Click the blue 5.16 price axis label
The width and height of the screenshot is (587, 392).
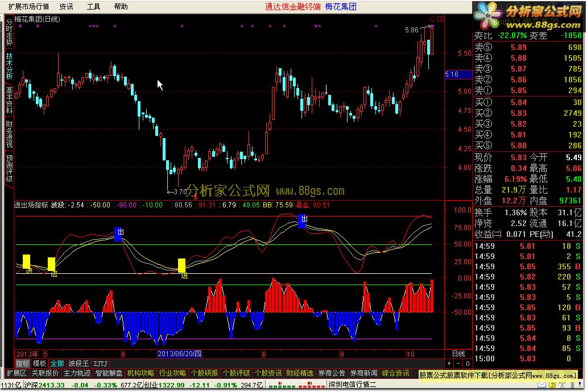458,74
